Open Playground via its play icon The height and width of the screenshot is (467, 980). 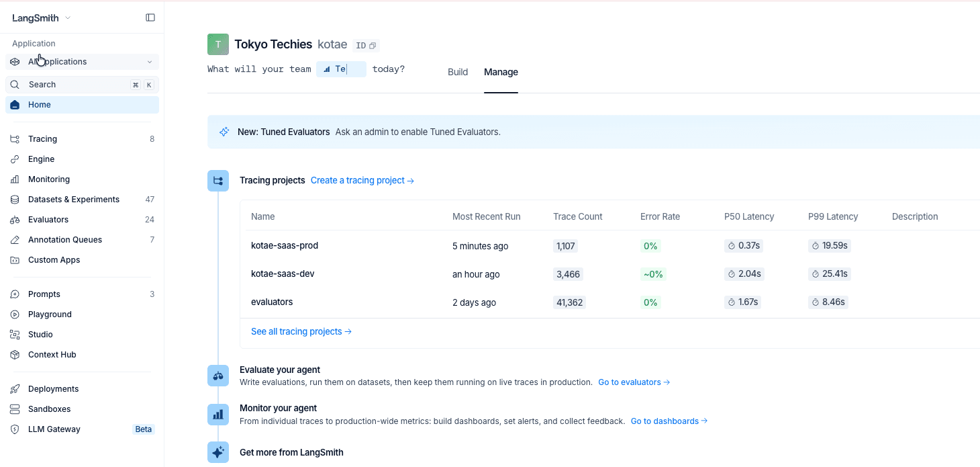[x=15, y=314]
